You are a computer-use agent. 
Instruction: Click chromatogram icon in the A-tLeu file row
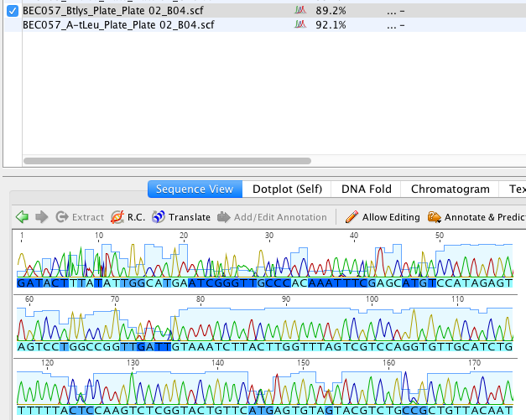299,25
